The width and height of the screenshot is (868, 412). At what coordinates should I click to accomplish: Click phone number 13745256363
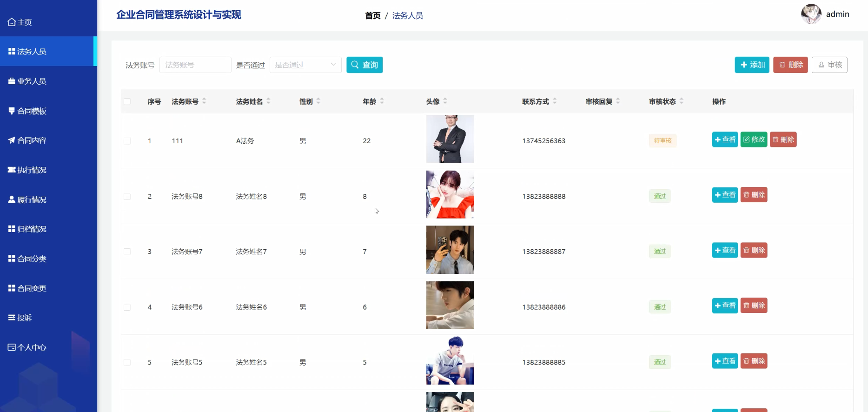click(543, 141)
